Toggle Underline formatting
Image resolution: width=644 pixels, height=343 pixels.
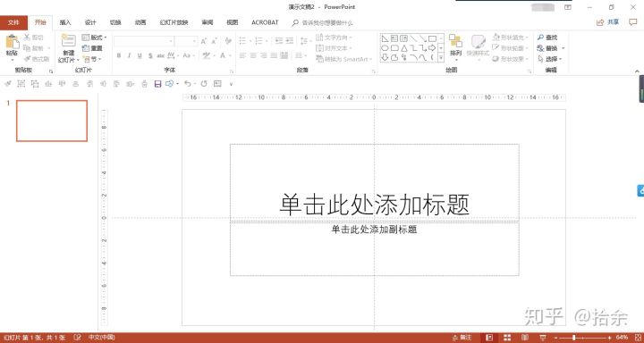pyautogui.click(x=140, y=55)
